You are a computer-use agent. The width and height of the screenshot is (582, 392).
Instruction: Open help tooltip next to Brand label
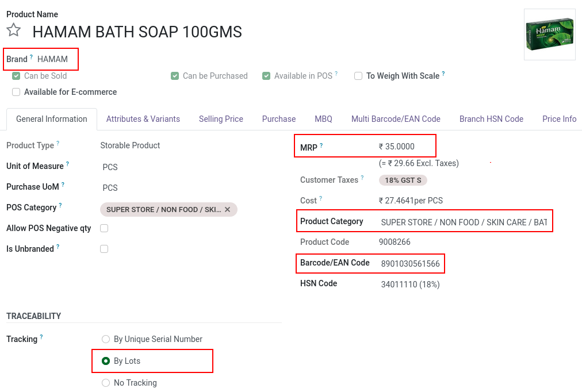tap(31, 57)
